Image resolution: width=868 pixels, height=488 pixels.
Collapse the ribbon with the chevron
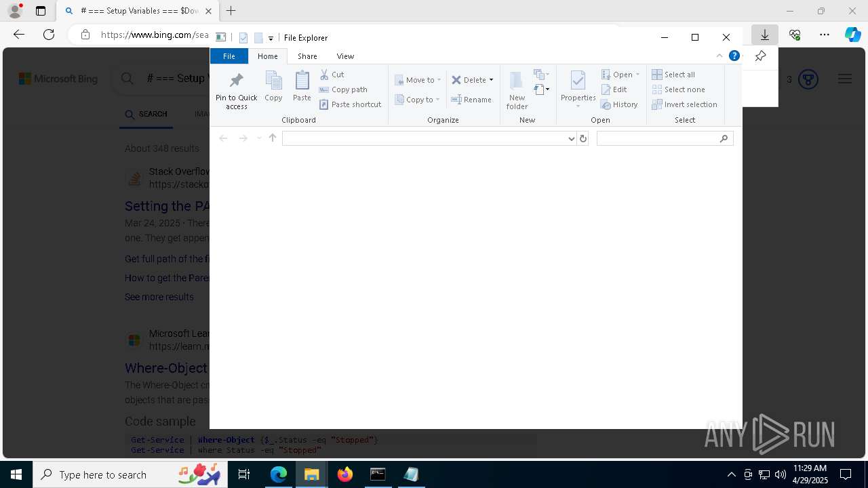click(719, 56)
